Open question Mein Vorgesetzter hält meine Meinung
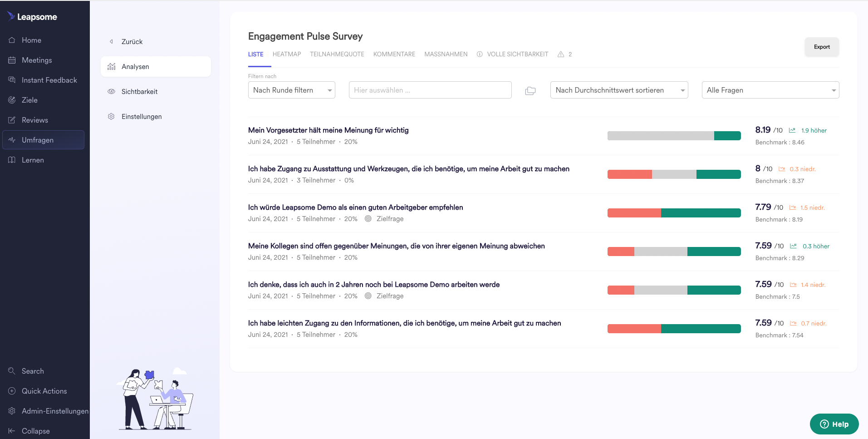Screen dimensions: 868x439 coord(328,130)
